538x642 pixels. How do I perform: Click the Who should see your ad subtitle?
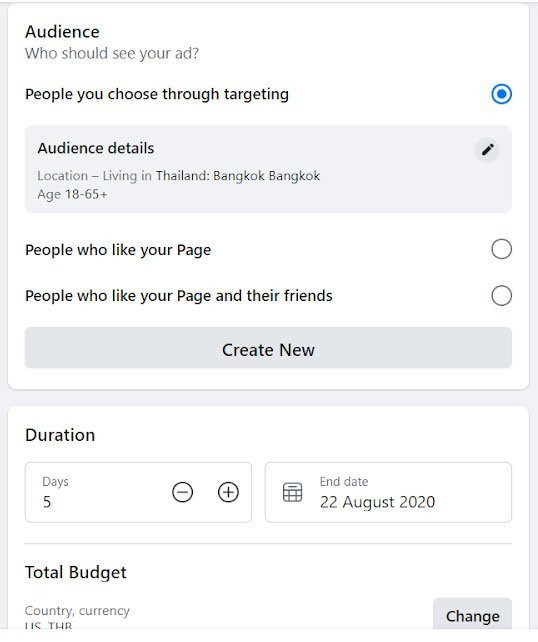click(x=112, y=53)
